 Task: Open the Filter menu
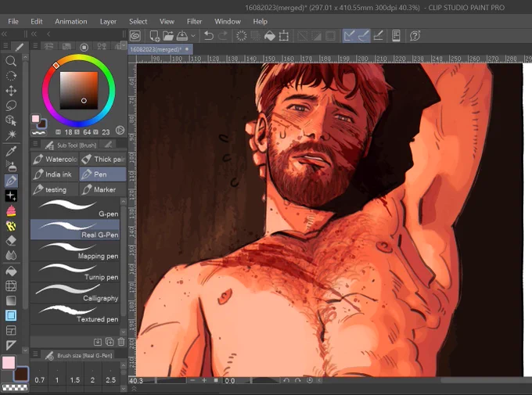(x=194, y=21)
